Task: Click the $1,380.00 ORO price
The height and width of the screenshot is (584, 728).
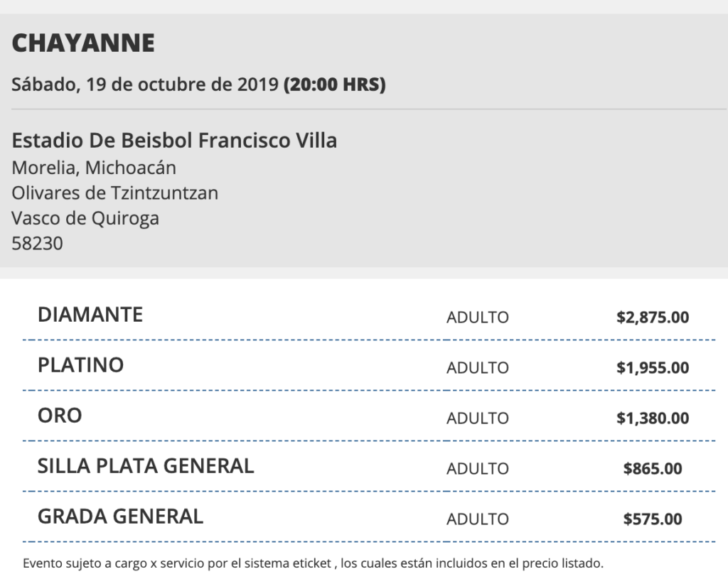Action: click(x=652, y=418)
